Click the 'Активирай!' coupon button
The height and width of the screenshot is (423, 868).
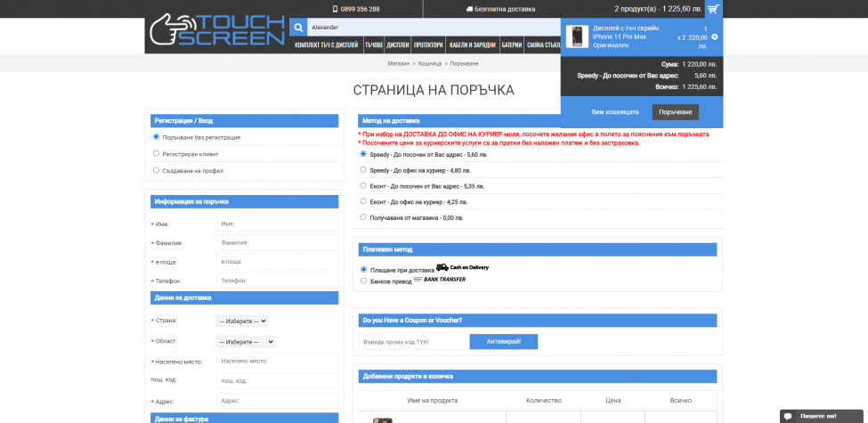[x=504, y=342]
